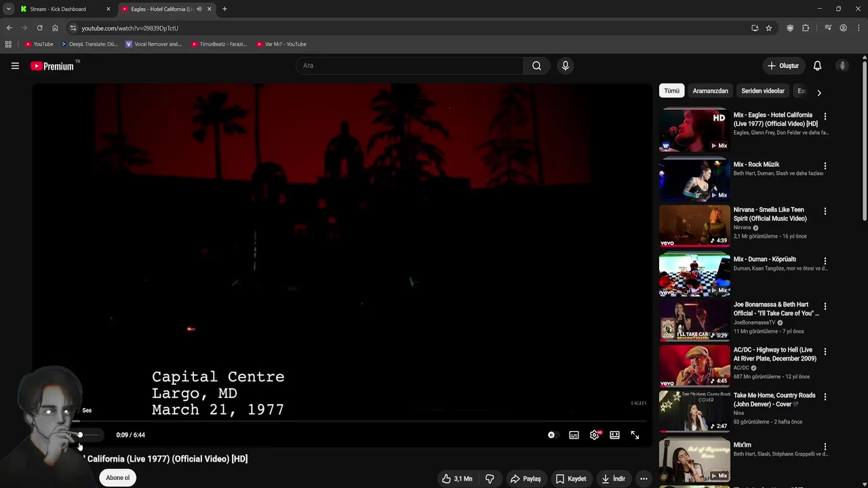Open Chrome three-dot menu
The width and height of the screenshot is (868, 488).
[859, 28]
